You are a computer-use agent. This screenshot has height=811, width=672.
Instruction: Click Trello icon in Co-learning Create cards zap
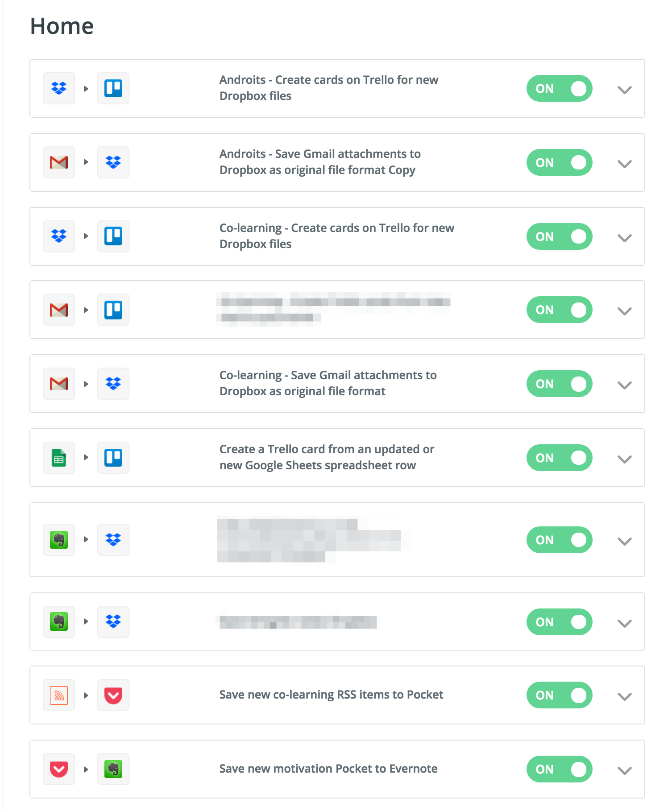coord(113,236)
